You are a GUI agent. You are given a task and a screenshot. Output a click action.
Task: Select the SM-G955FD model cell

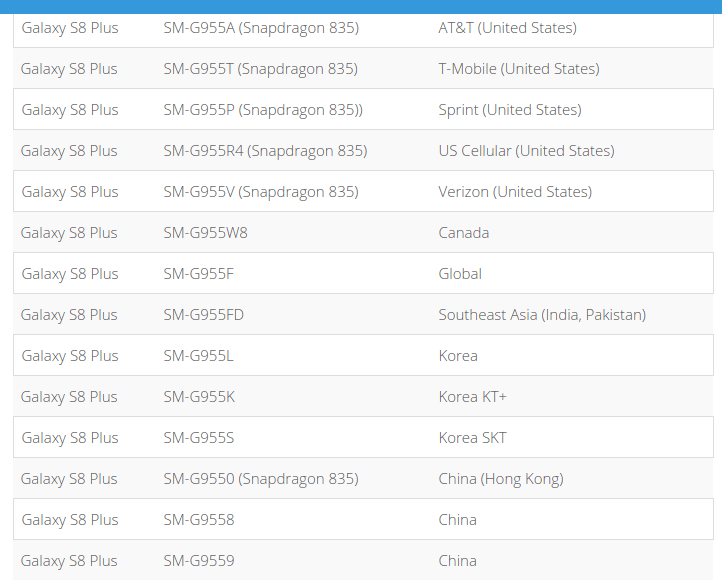pyautogui.click(x=204, y=315)
